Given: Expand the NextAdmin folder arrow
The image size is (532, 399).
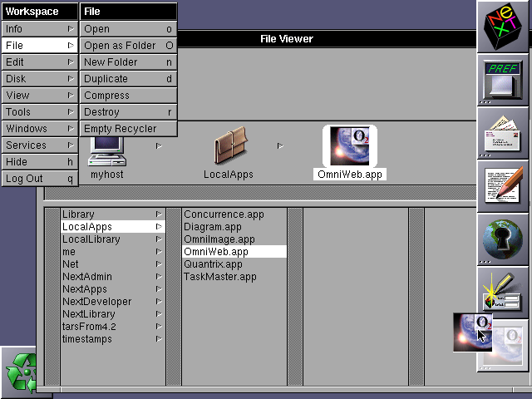Looking at the screenshot, I should coord(159,277).
